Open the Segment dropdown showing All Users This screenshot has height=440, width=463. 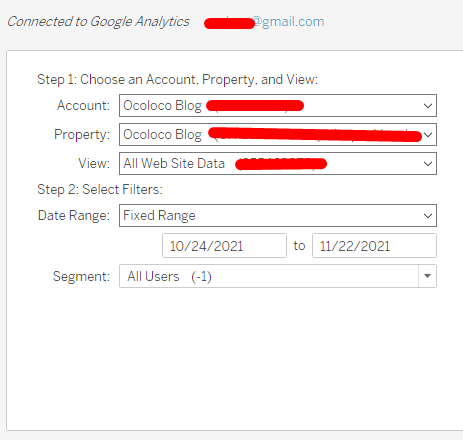[x=278, y=276]
